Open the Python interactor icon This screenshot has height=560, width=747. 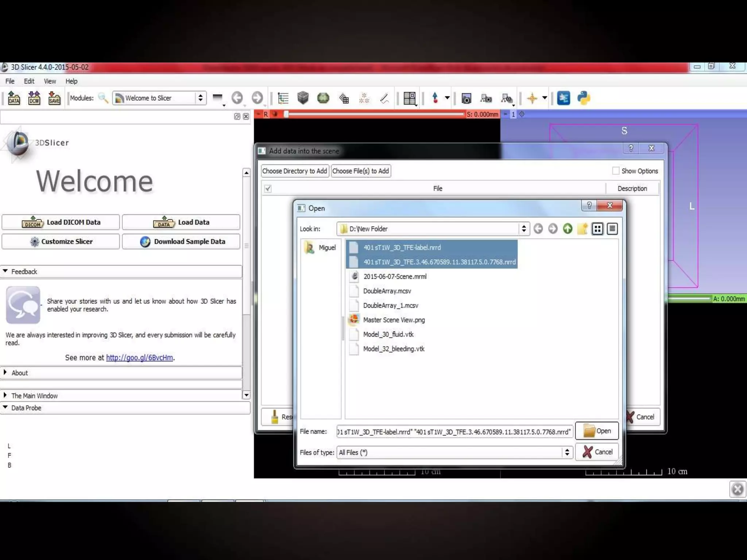pyautogui.click(x=584, y=98)
